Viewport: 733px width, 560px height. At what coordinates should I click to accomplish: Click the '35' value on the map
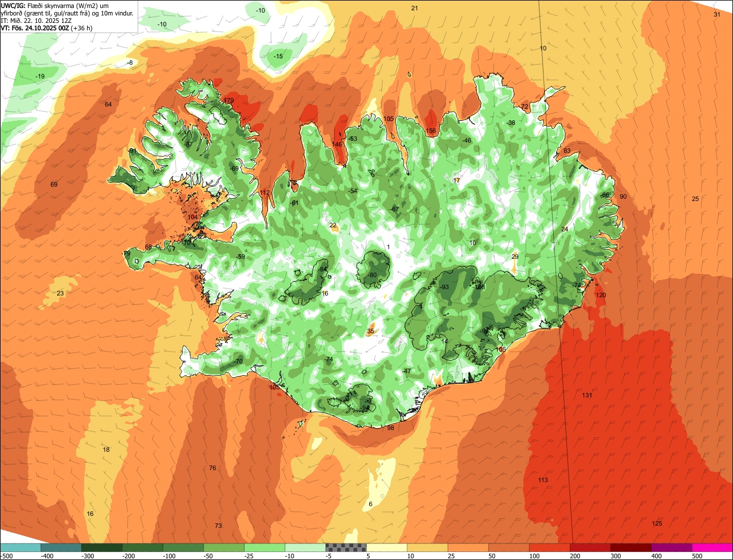tap(371, 332)
